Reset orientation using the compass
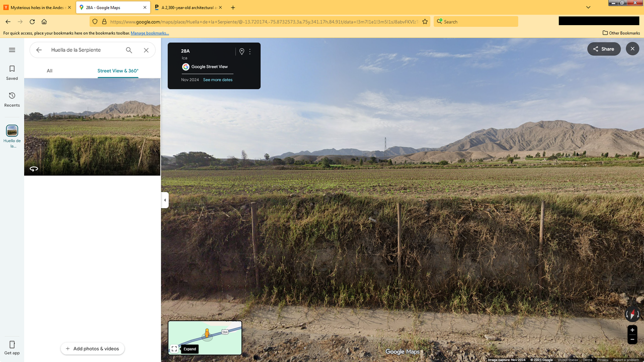Screen dimensions: 644x362 coord(632,314)
